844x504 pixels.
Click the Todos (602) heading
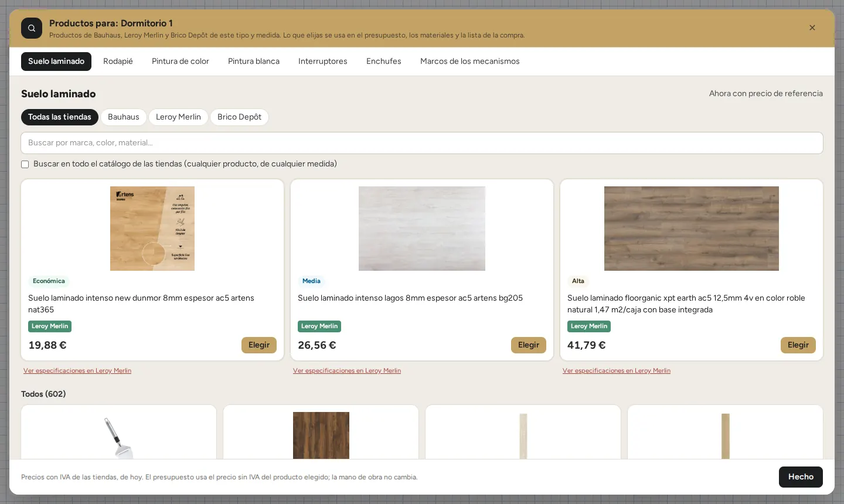click(x=43, y=394)
